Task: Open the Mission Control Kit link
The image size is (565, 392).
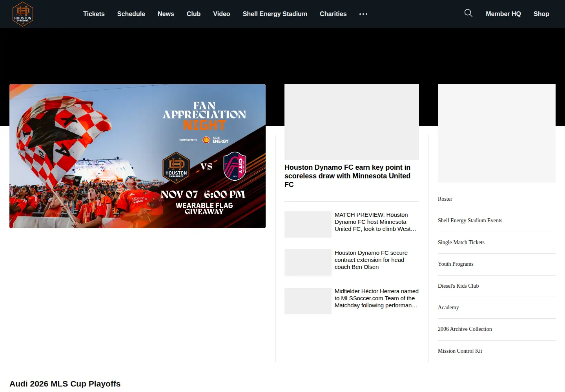Action: coord(460,351)
